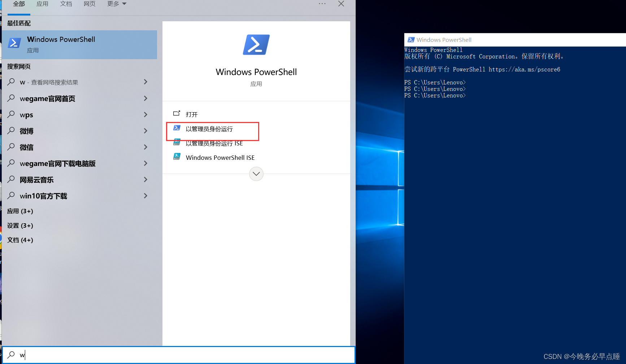Open the 设置 (3+) category
This screenshot has height=364, width=626.
click(x=20, y=225)
